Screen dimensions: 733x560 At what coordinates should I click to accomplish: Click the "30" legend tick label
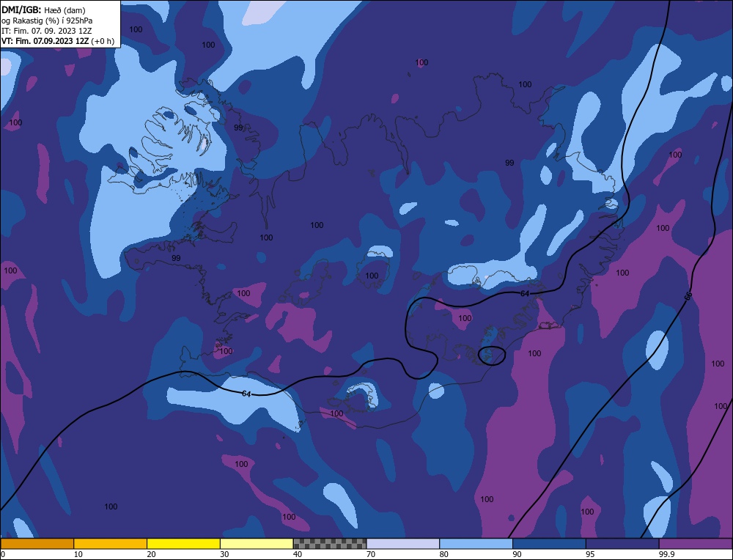coord(224,554)
